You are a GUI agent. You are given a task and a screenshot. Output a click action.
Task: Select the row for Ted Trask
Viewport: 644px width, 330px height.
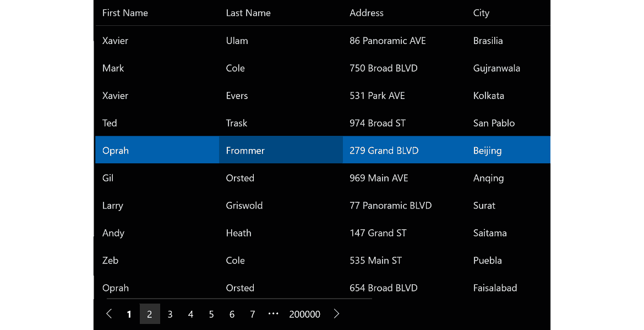[275, 123]
